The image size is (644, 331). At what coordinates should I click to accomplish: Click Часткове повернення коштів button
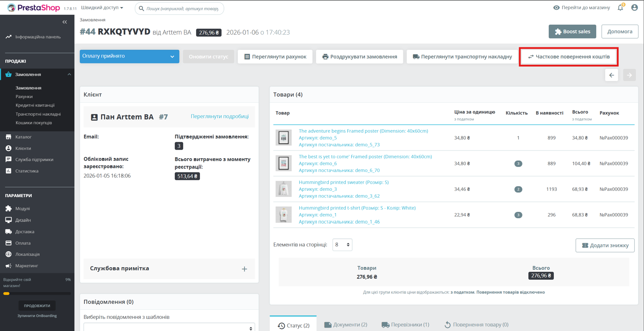pyautogui.click(x=569, y=57)
